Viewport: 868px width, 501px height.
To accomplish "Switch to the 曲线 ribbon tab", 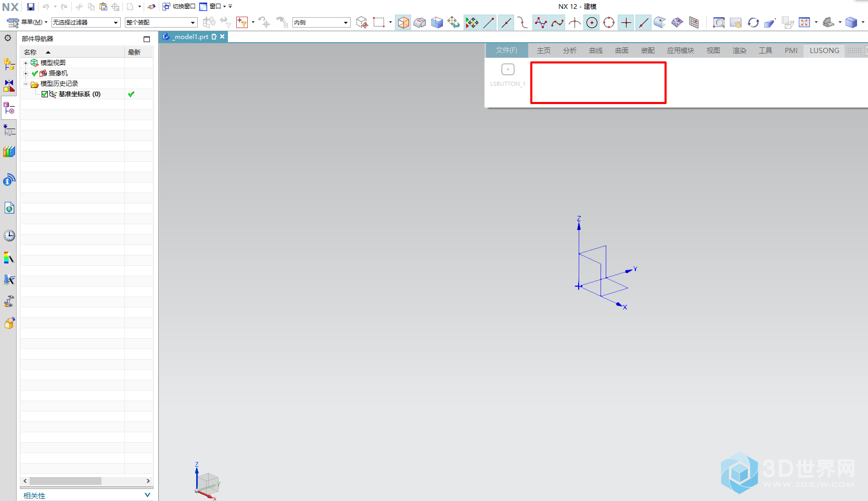I will pyautogui.click(x=596, y=50).
